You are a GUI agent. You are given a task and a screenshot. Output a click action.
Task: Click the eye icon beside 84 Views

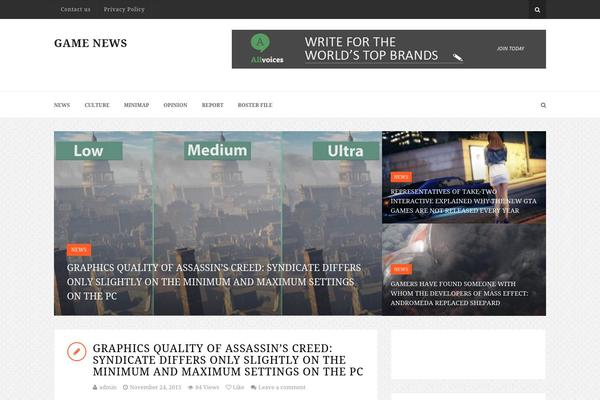point(191,387)
